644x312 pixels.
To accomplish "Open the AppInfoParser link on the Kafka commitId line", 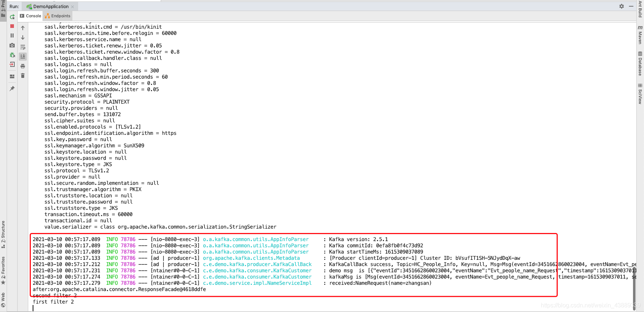I will [256, 245].
